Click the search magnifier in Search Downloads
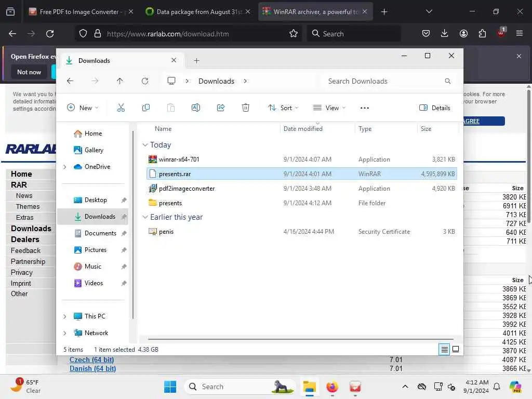532x399 pixels. coord(448,81)
